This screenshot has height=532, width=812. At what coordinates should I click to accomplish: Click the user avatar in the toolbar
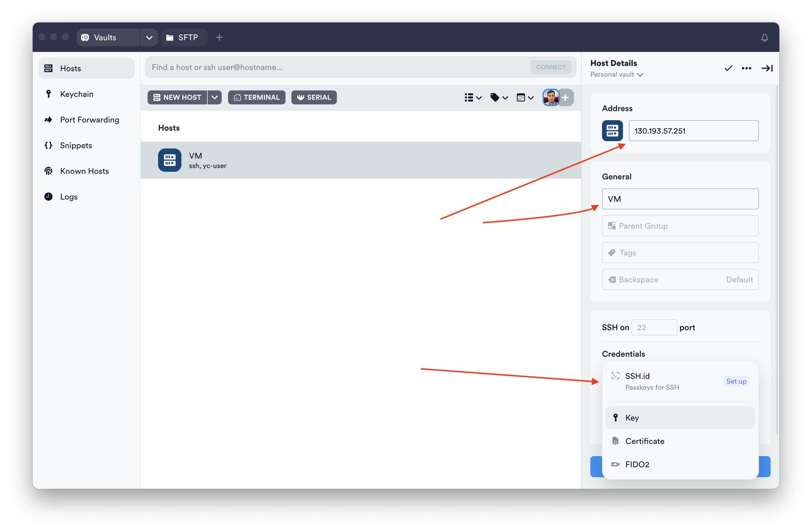pyautogui.click(x=551, y=98)
